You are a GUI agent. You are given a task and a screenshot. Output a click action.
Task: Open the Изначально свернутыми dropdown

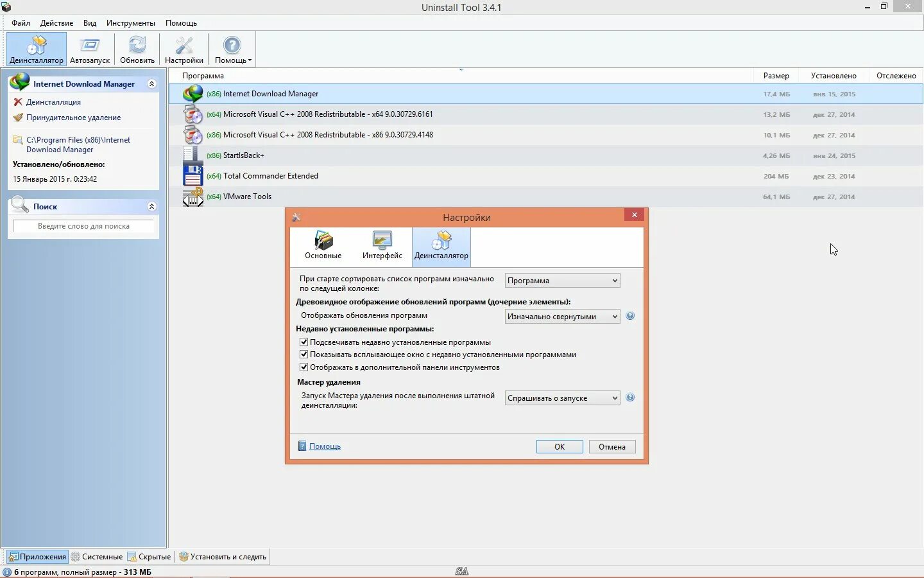pyautogui.click(x=563, y=317)
